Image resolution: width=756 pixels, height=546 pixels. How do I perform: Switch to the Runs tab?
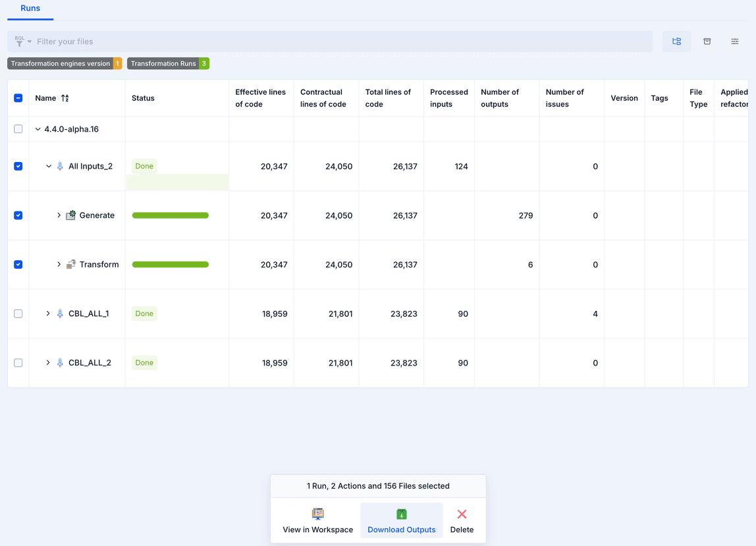(x=29, y=9)
